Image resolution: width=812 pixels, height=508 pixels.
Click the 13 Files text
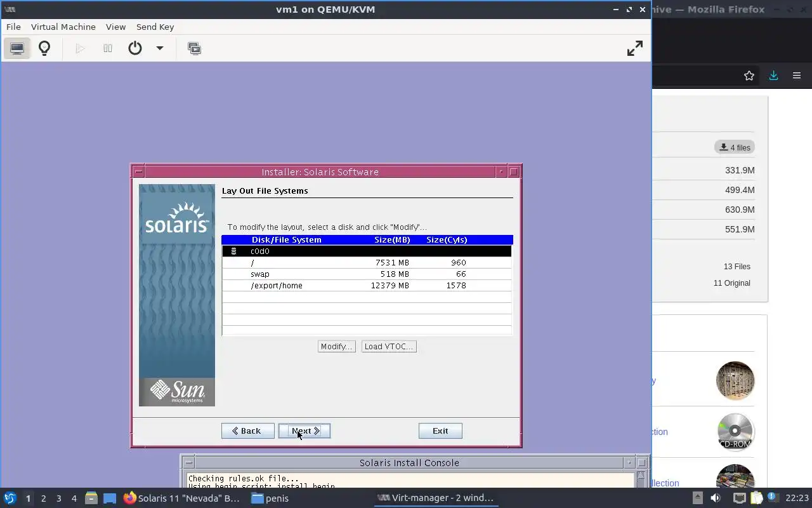[737, 267]
